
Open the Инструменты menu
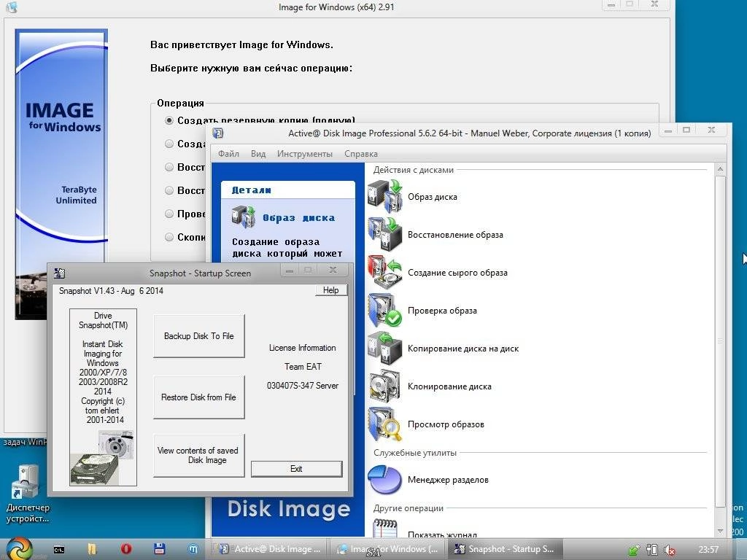[305, 154]
